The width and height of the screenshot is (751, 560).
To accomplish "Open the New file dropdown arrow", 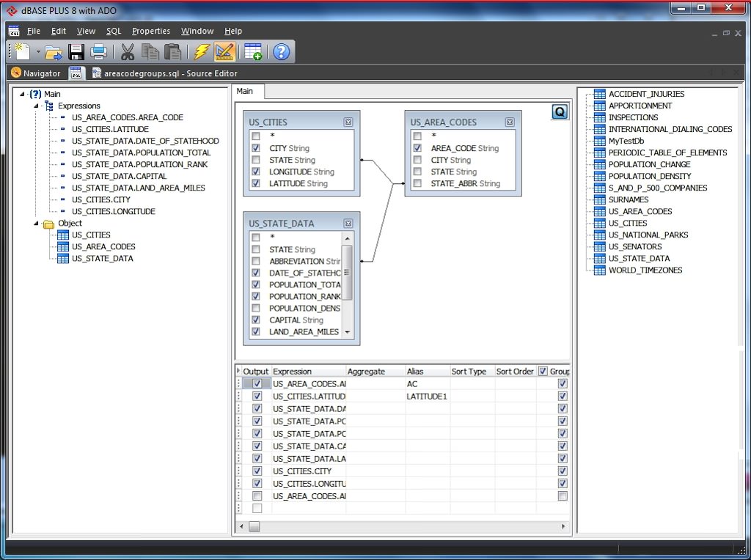I will (x=38, y=52).
